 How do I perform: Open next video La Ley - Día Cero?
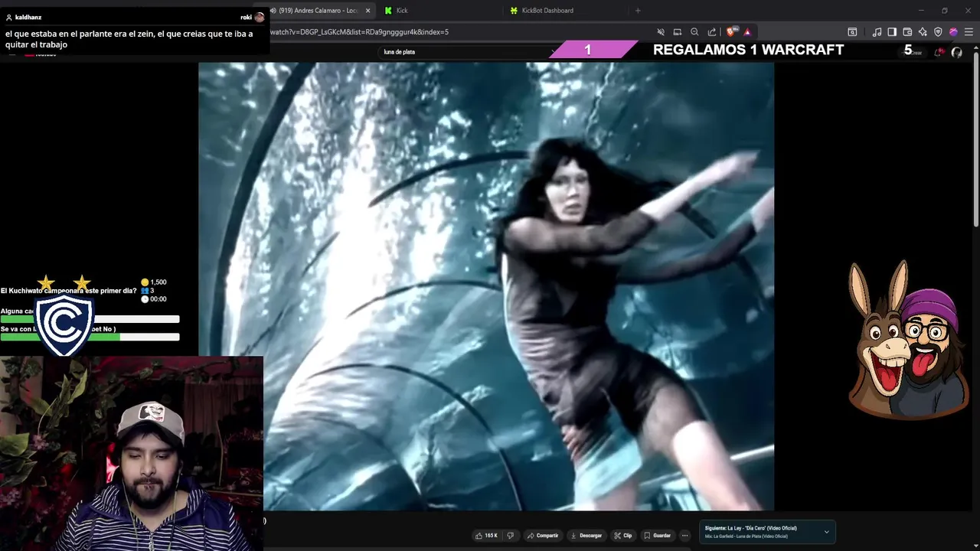[751, 528]
